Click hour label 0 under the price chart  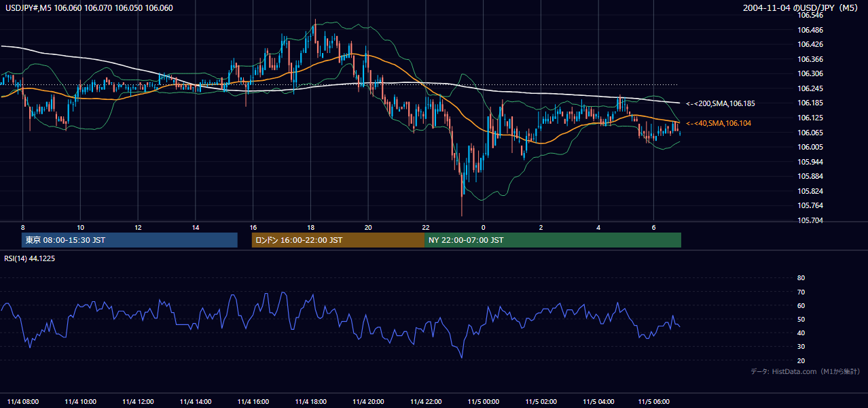coord(484,227)
